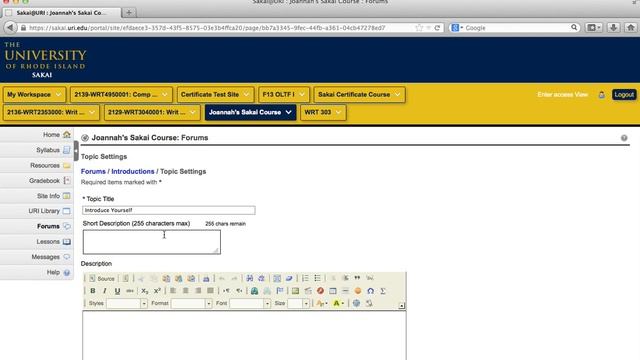640x360 pixels.
Task: Open the background color picker
Action: point(338,303)
